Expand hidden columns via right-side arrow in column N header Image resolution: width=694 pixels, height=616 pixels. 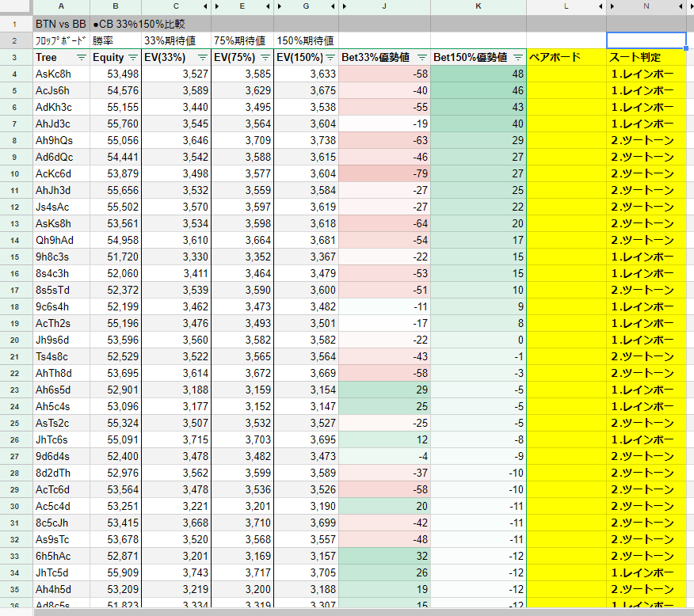tap(681, 6)
